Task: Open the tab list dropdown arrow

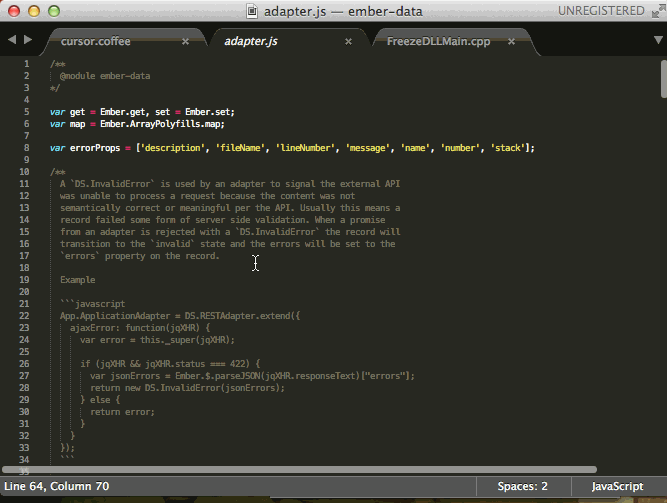Action: (x=658, y=40)
